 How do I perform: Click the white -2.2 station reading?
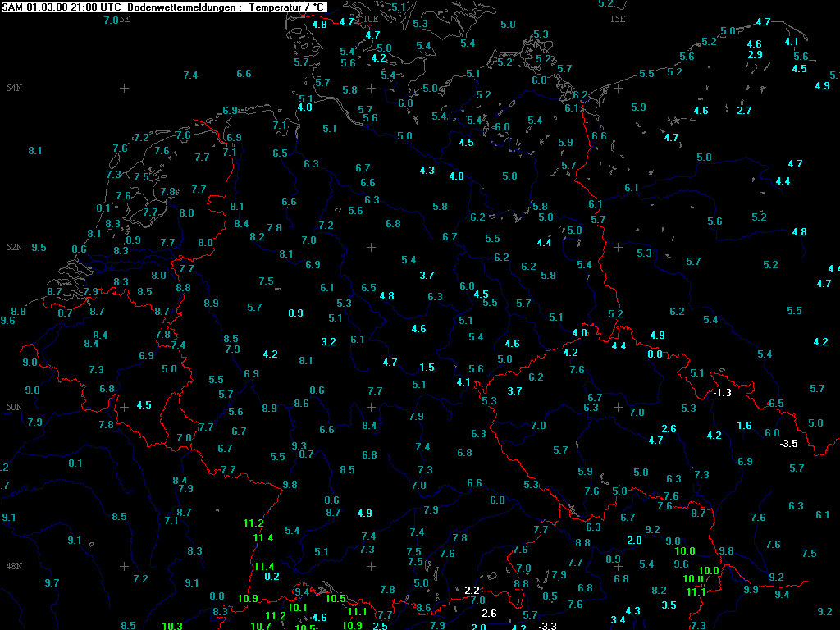pos(470,591)
